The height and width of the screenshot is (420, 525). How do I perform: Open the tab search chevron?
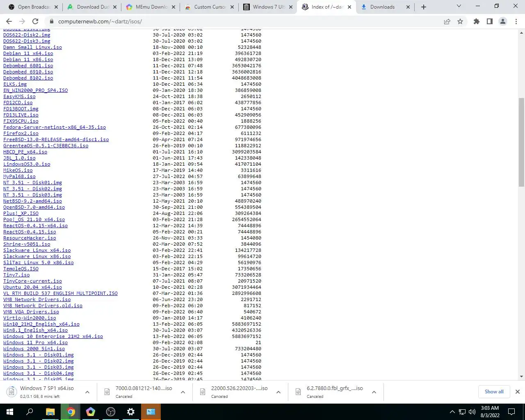(x=459, y=6)
